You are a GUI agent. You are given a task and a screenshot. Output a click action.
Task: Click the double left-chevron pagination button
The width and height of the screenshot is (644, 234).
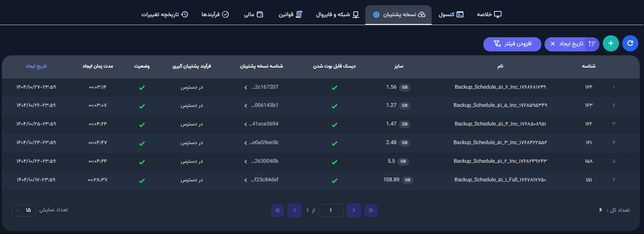[278, 210]
